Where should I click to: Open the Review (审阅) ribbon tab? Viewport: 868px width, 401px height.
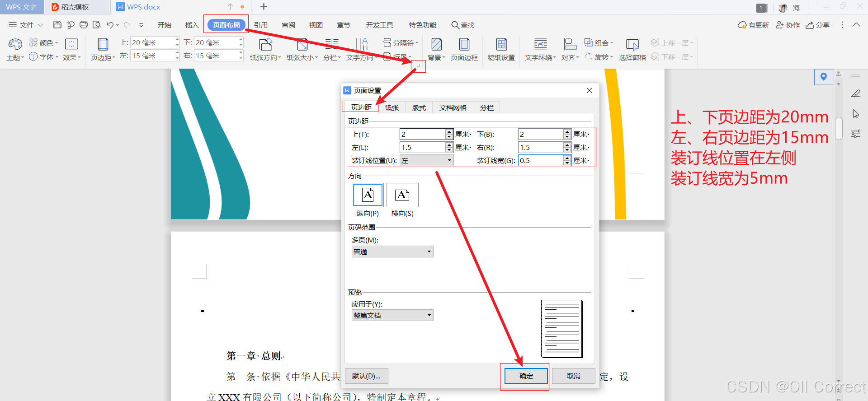288,25
